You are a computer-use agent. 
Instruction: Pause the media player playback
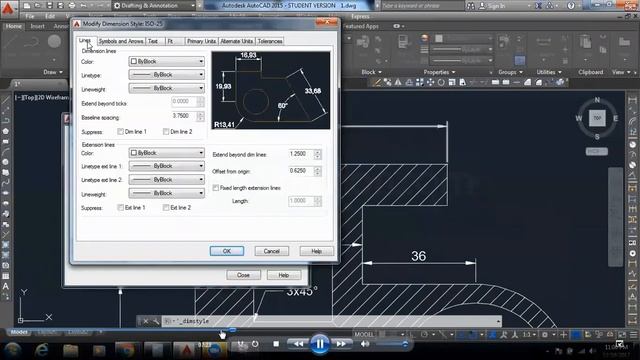click(320, 344)
